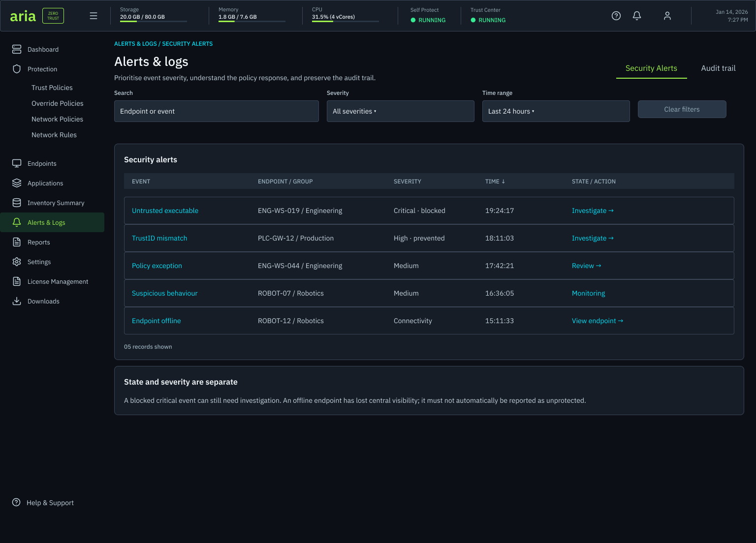Click the Self Protect green status dot
This screenshot has width=756, height=543.
(413, 20)
